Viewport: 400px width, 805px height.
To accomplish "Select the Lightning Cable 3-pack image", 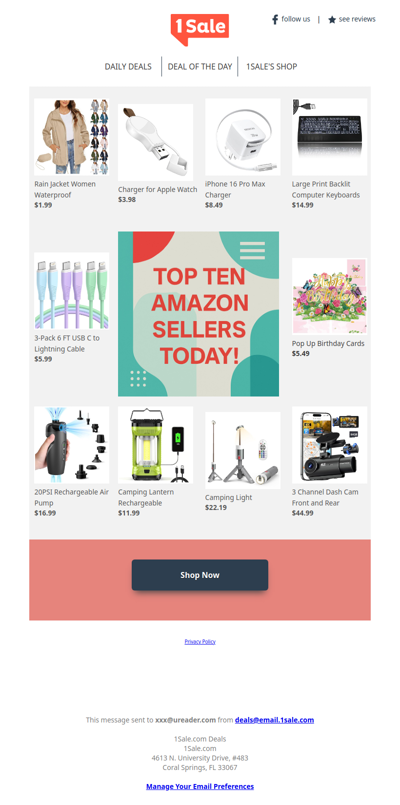I will pos(71,291).
